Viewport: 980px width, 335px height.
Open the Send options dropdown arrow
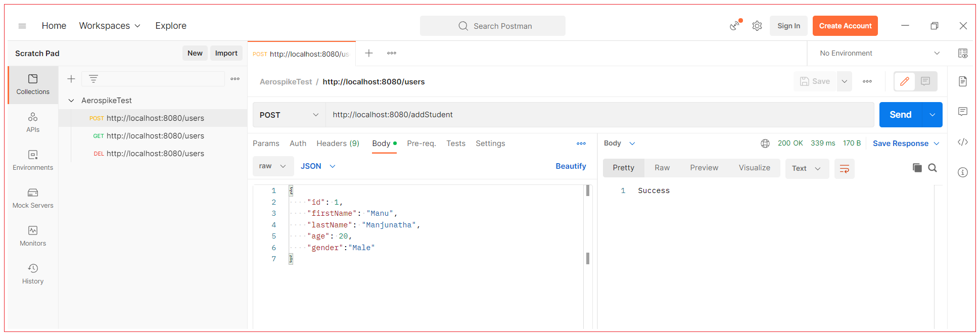coord(932,115)
